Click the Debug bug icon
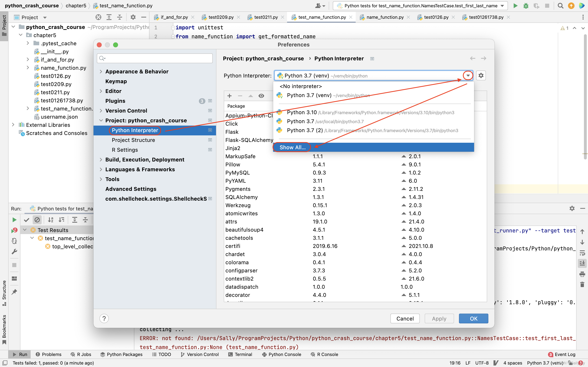The image size is (588, 367). (x=526, y=6)
